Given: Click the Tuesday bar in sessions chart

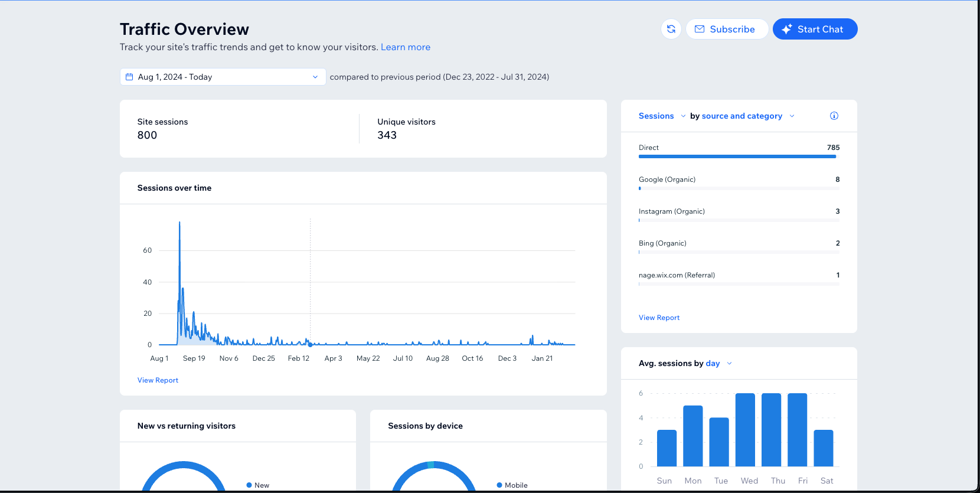Looking at the screenshot, I should tap(719, 442).
